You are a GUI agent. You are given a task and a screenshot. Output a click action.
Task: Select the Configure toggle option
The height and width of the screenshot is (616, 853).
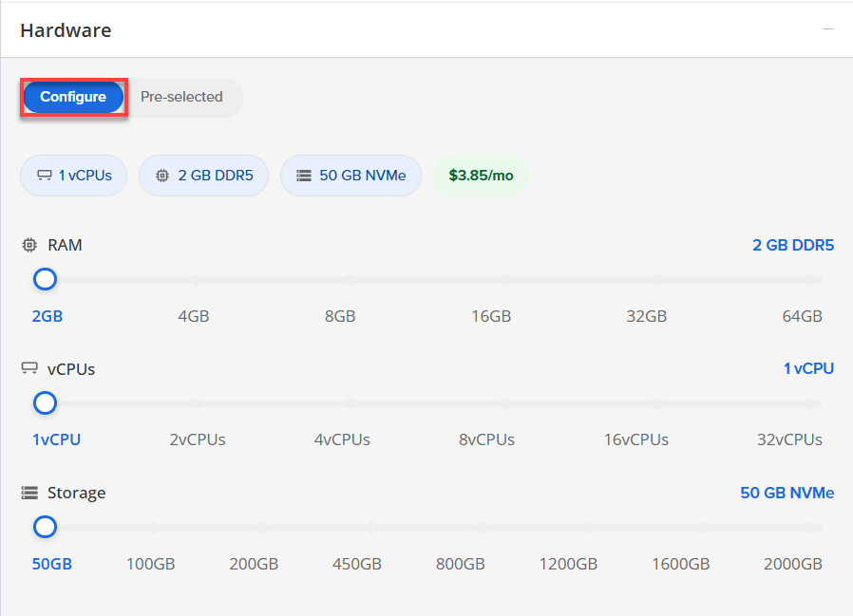73,97
